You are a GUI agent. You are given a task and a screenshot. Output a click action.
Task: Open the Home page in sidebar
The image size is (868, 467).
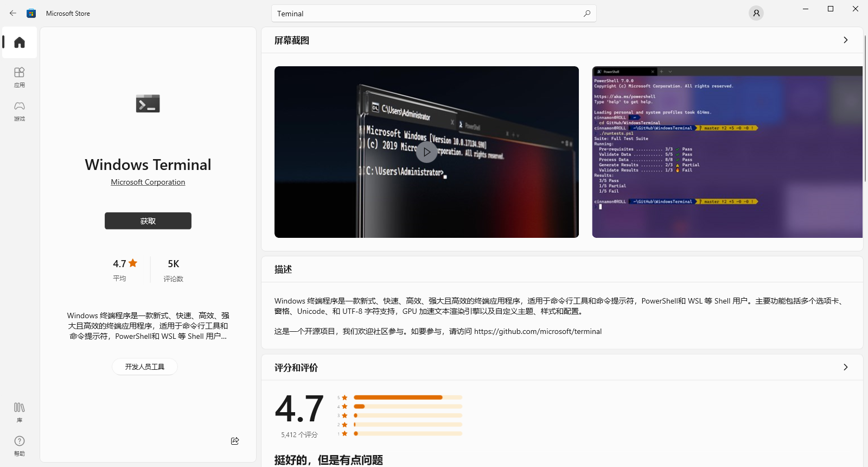pyautogui.click(x=20, y=42)
